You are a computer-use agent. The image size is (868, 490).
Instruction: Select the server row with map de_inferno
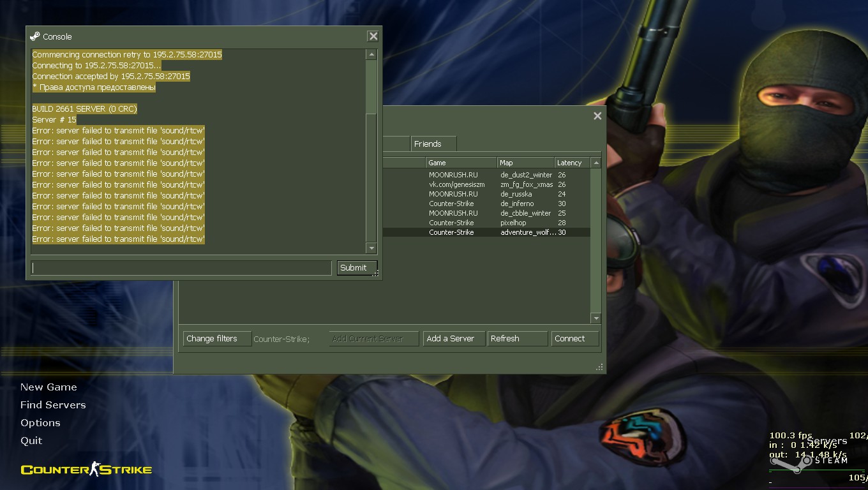tap(486, 204)
